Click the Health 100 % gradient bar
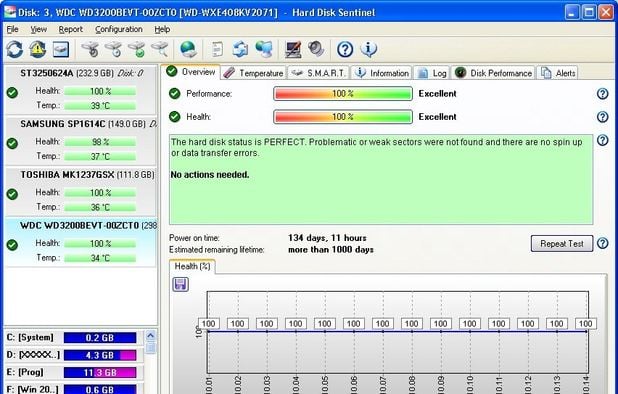The height and width of the screenshot is (394, 618). tap(343, 117)
